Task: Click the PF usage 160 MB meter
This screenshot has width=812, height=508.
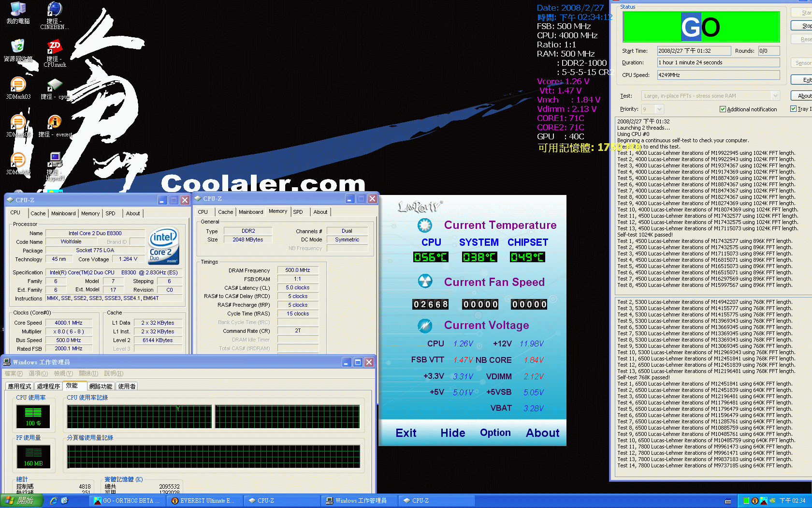Action: point(33,456)
